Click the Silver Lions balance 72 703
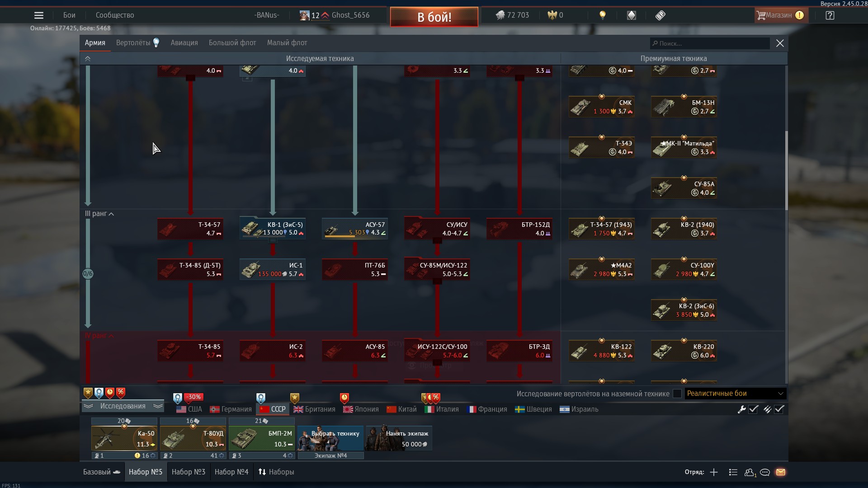The image size is (868, 488). point(512,15)
